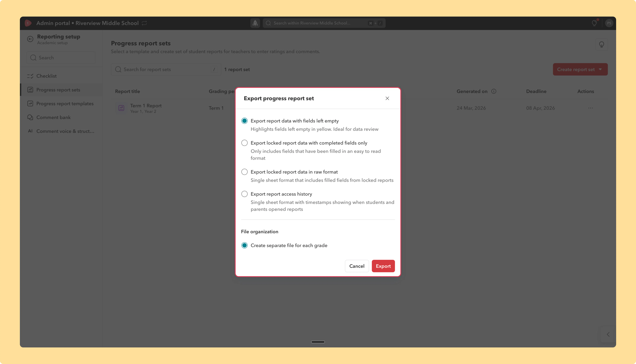
Task: Click the tips lightbulb on Progress report sets page
Action: click(602, 45)
